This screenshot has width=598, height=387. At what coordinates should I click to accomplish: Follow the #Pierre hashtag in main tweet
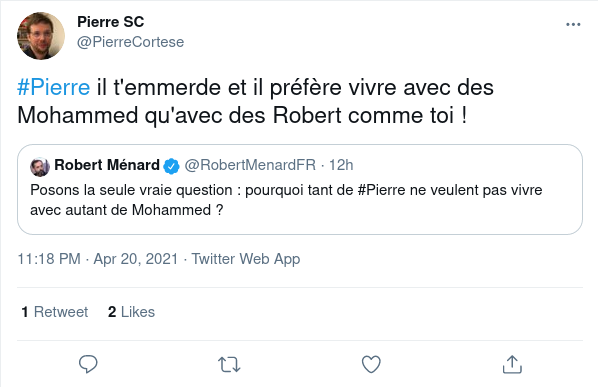[x=54, y=87]
